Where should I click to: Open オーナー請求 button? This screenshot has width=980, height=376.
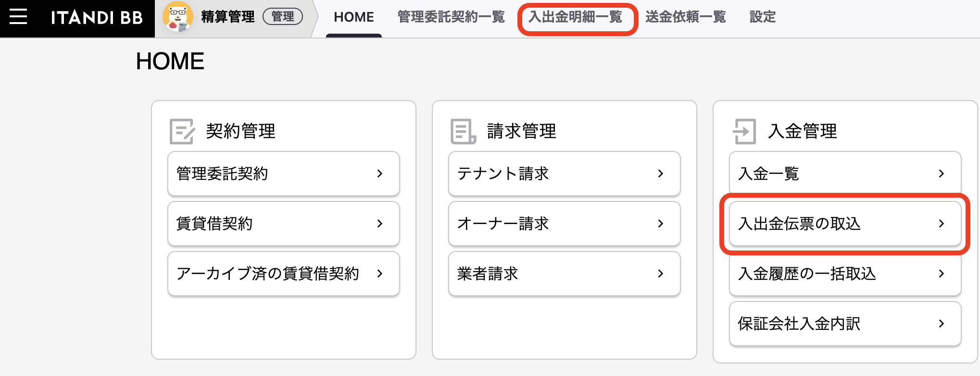565,224
